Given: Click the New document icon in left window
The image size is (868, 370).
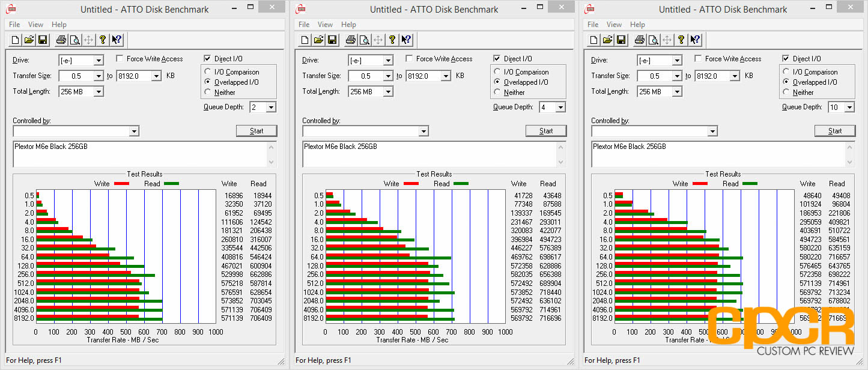Looking at the screenshot, I should click(16, 40).
